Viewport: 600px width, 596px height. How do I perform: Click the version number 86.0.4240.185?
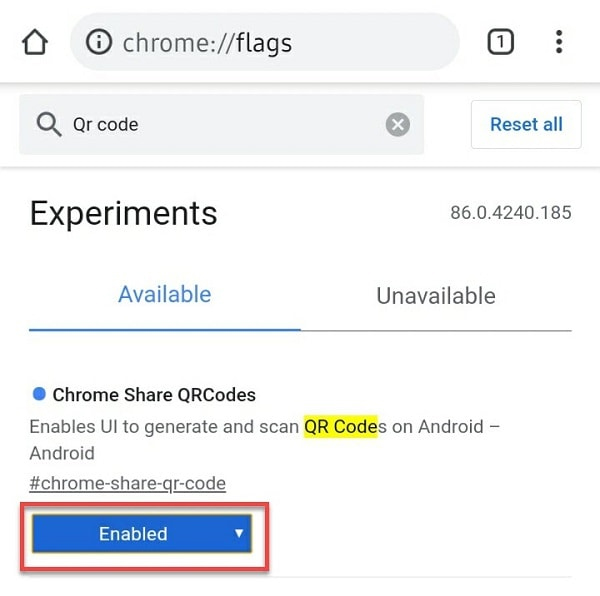click(x=510, y=213)
